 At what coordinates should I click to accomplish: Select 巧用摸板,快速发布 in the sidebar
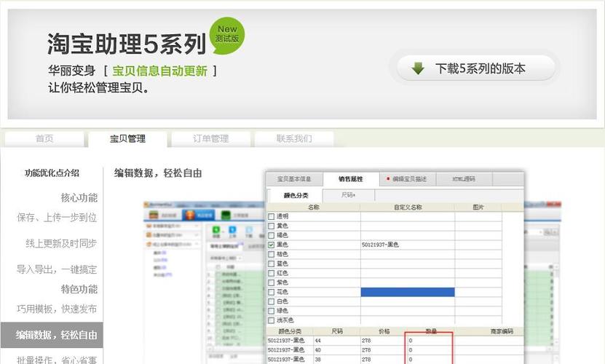click(57, 309)
